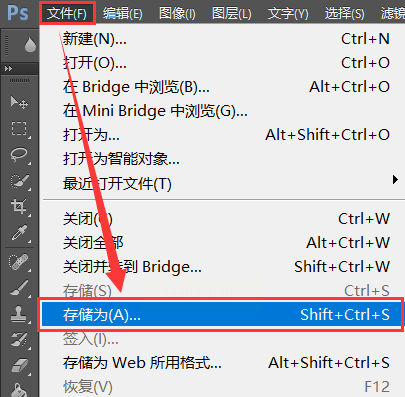Select the Quick Selection tool
Image resolution: width=405 pixels, height=397 pixels.
(19, 181)
